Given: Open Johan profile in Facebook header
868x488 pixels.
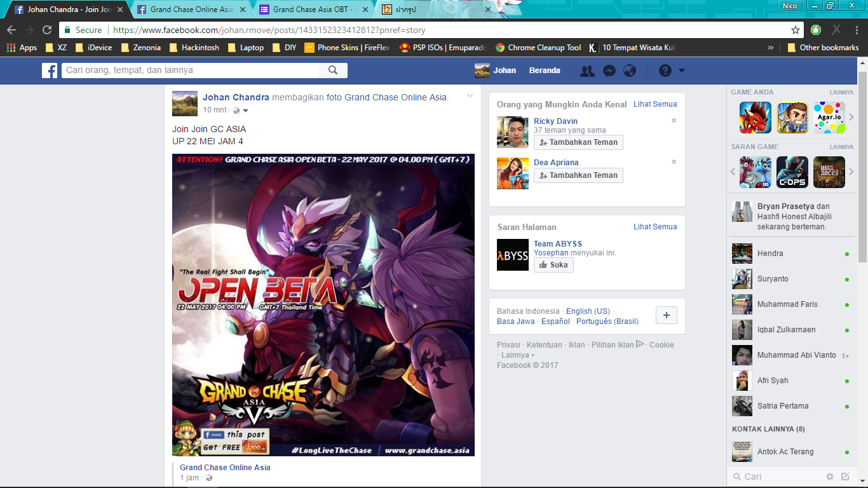Looking at the screenshot, I should point(496,71).
